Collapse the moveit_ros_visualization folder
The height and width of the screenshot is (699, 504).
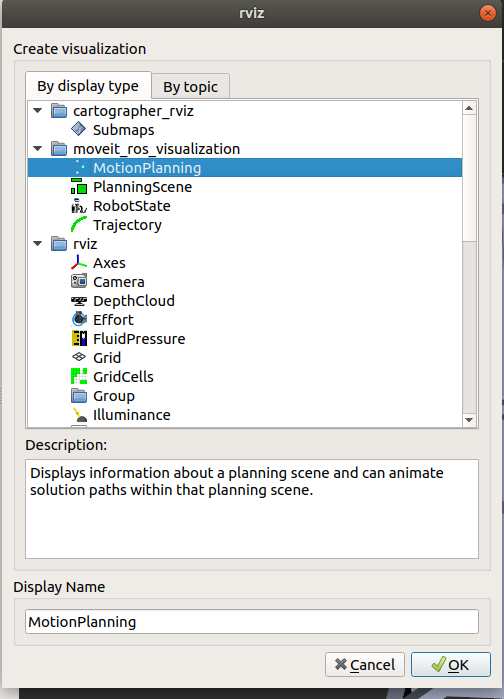point(38,148)
